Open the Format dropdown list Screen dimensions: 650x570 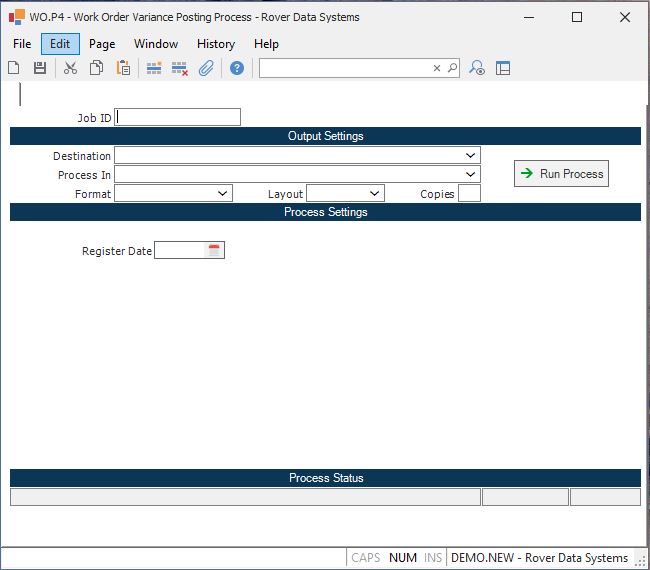click(x=222, y=194)
